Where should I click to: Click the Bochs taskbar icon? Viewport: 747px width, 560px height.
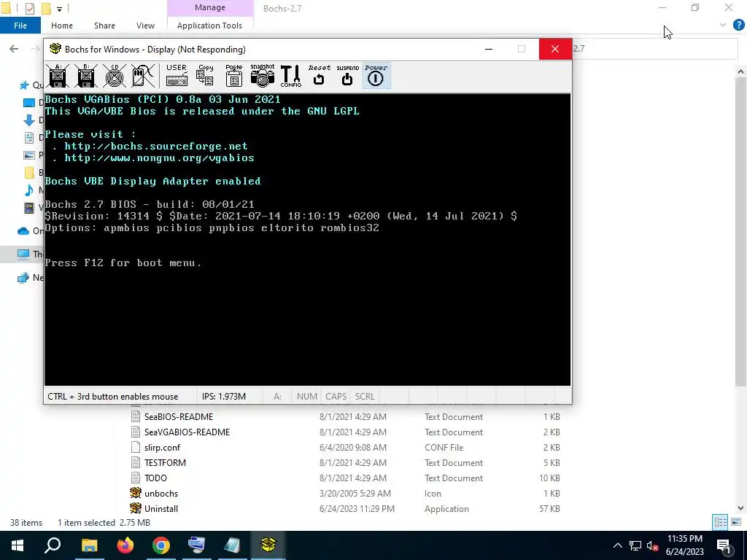click(268, 545)
